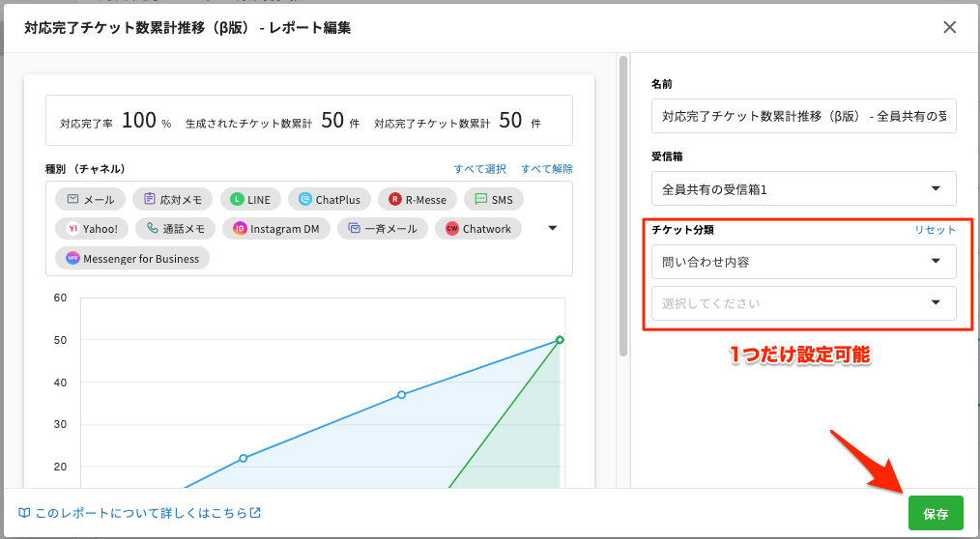Click the Yahoo! channel icon
Screen dimensions: 980x539
73,229
